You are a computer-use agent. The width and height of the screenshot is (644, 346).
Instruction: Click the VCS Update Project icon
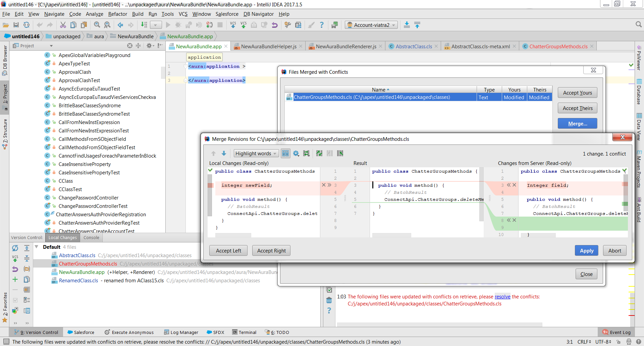(233, 25)
